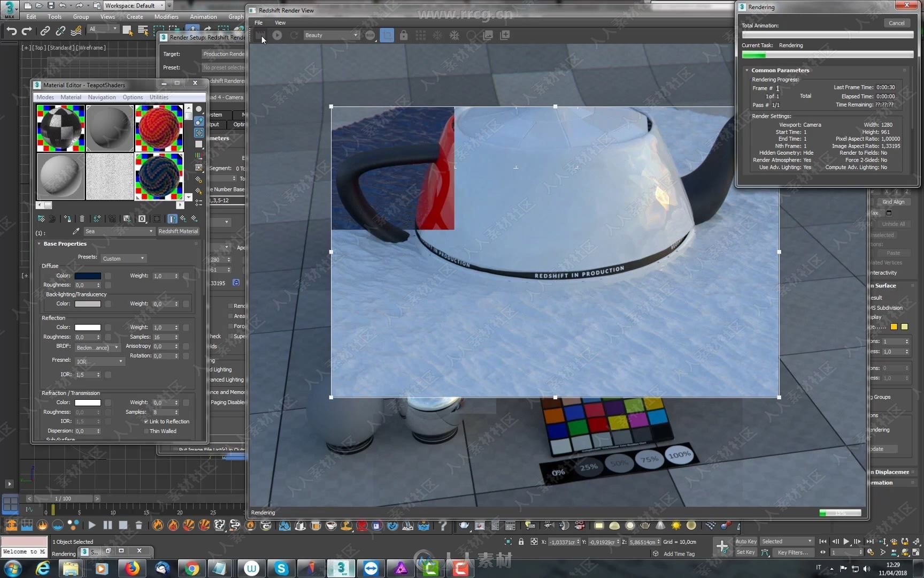Open Modifiers menu in 3ds Max
The image size is (924, 578).
pos(166,17)
